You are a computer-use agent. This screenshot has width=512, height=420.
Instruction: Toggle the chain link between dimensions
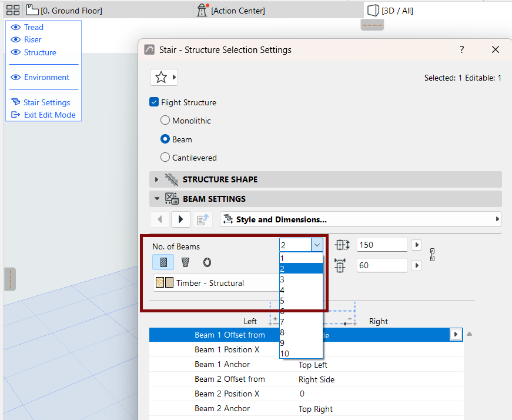[x=432, y=255]
